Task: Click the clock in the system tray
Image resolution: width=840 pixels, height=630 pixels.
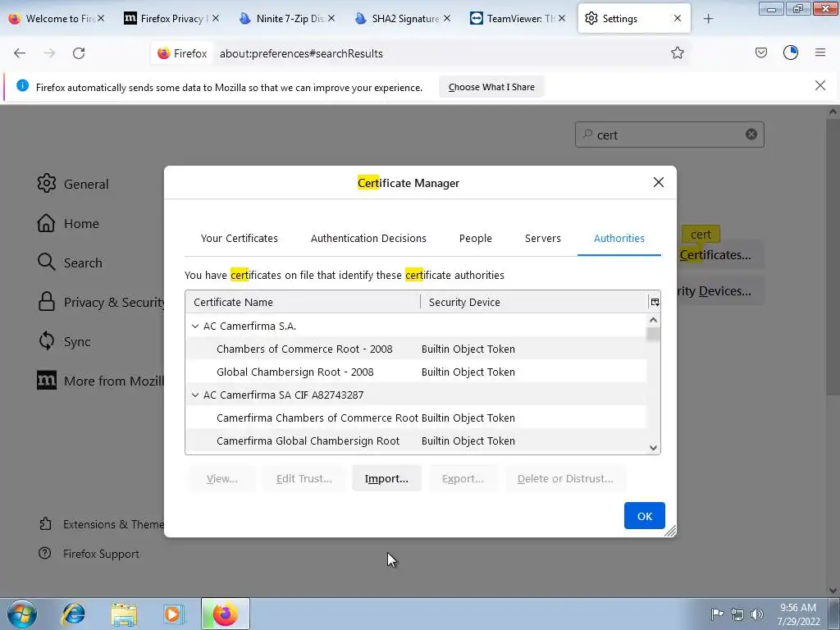Action: click(798, 614)
